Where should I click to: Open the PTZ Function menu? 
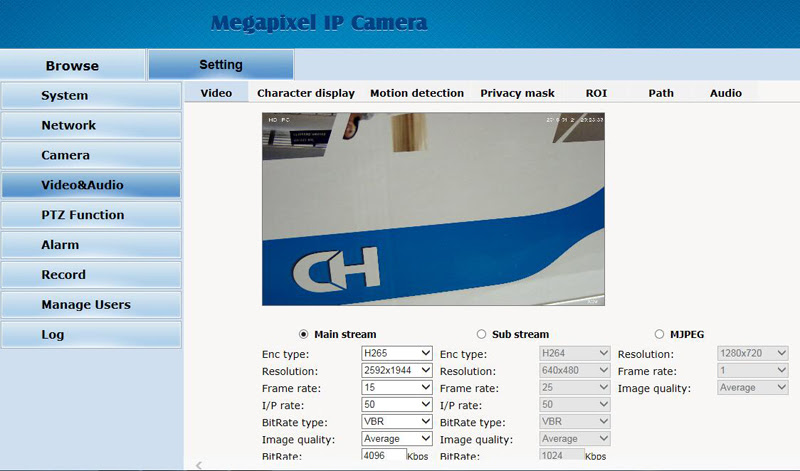click(91, 215)
